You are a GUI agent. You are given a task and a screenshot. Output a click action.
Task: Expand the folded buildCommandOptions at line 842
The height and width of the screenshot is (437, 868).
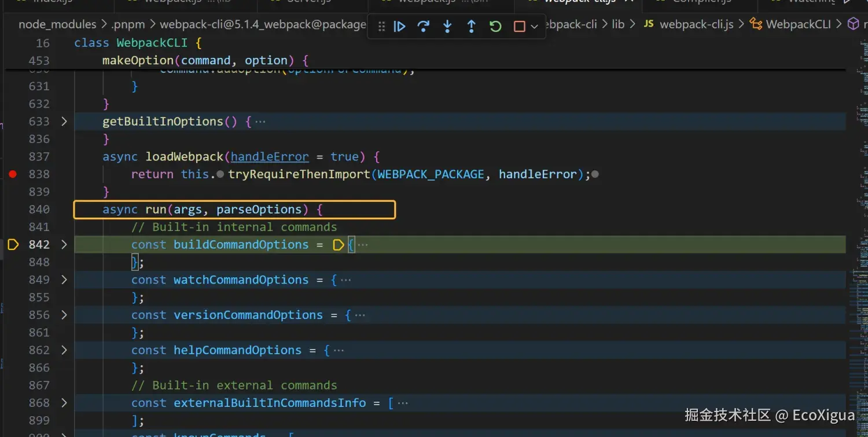[64, 245]
